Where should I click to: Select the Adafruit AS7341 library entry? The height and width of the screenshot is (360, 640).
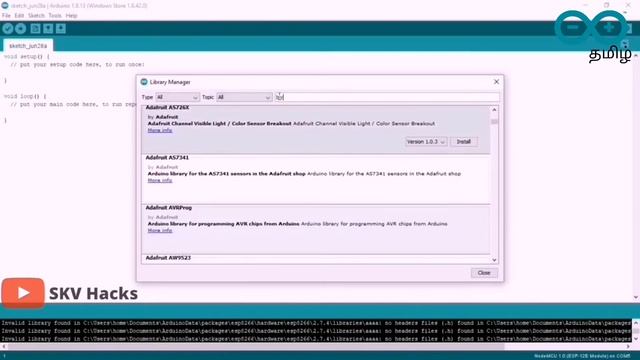(316, 179)
